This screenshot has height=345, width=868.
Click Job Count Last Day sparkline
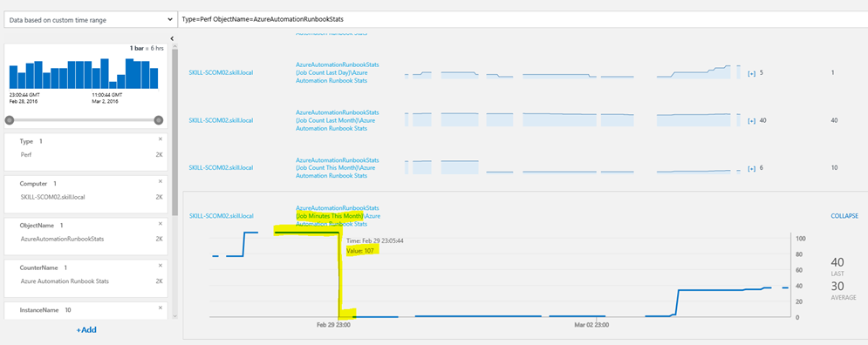[x=572, y=71]
